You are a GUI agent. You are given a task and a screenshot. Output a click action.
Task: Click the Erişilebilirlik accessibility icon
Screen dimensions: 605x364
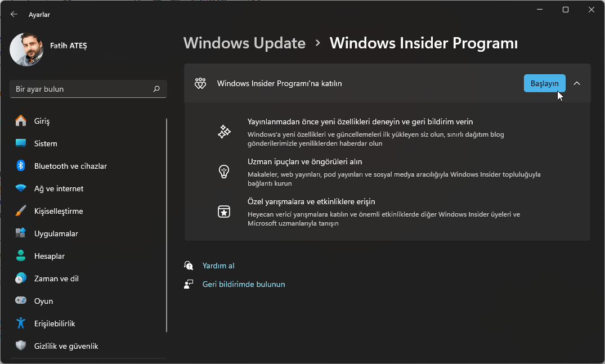(x=21, y=323)
